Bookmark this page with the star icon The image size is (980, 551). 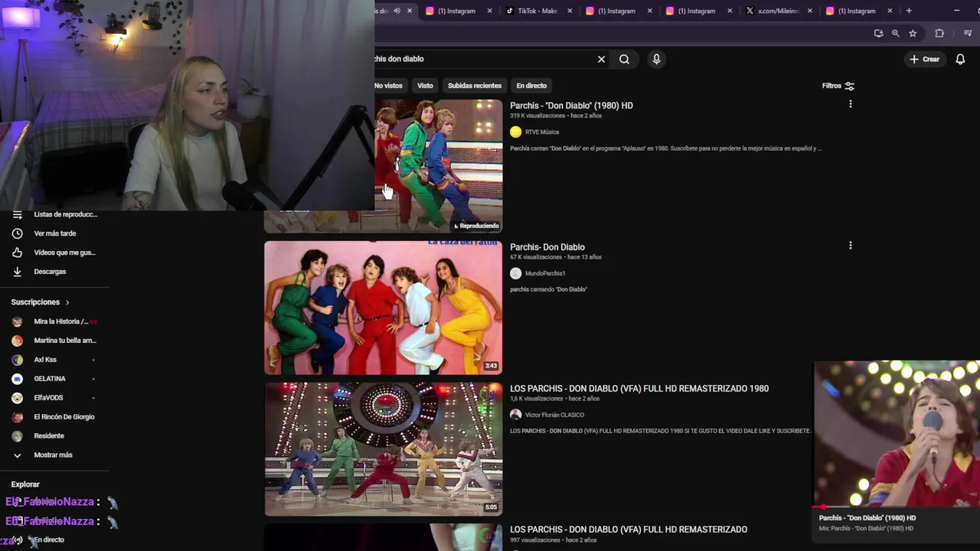[x=913, y=33]
